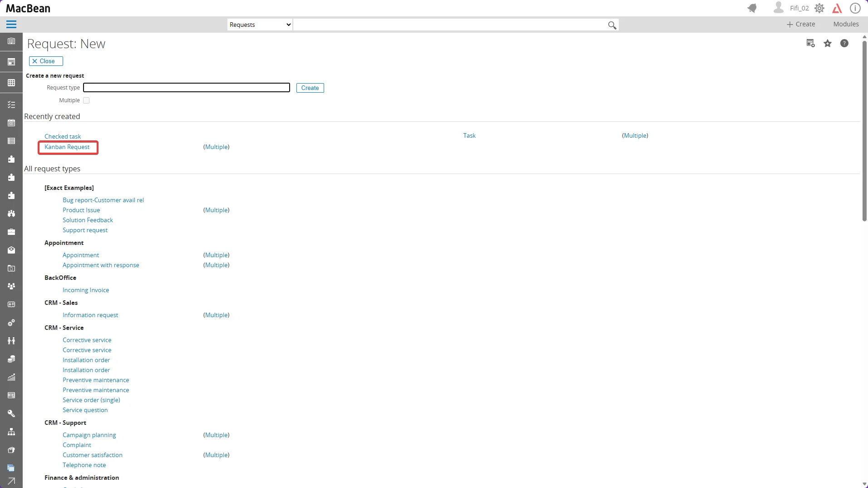
Task: Expand the Requests search dropdown
Action: (x=260, y=25)
